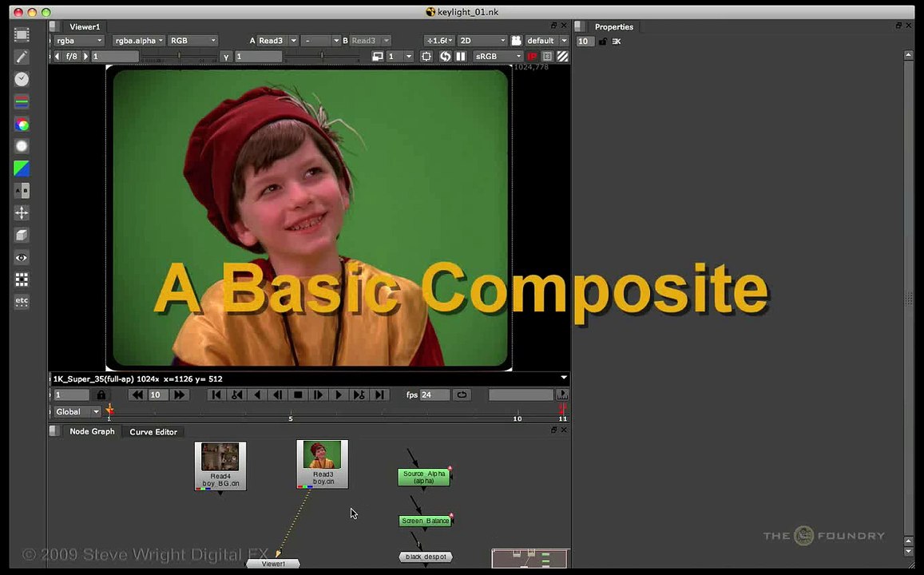Open the Keyer nodes green-blue icon

click(22, 169)
